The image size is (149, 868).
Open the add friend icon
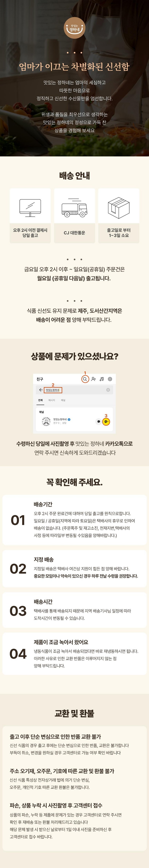click(93, 379)
